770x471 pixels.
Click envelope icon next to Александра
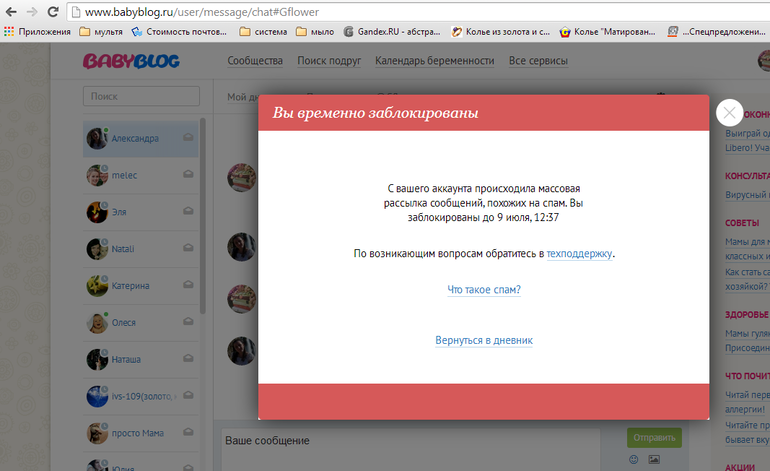tap(188, 138)
